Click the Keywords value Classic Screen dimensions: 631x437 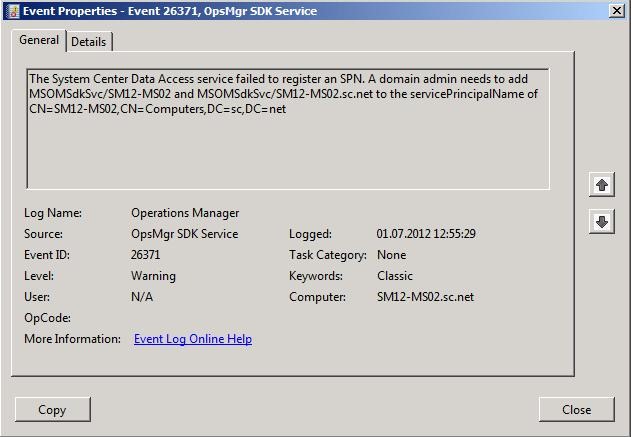tap(395, 276)
